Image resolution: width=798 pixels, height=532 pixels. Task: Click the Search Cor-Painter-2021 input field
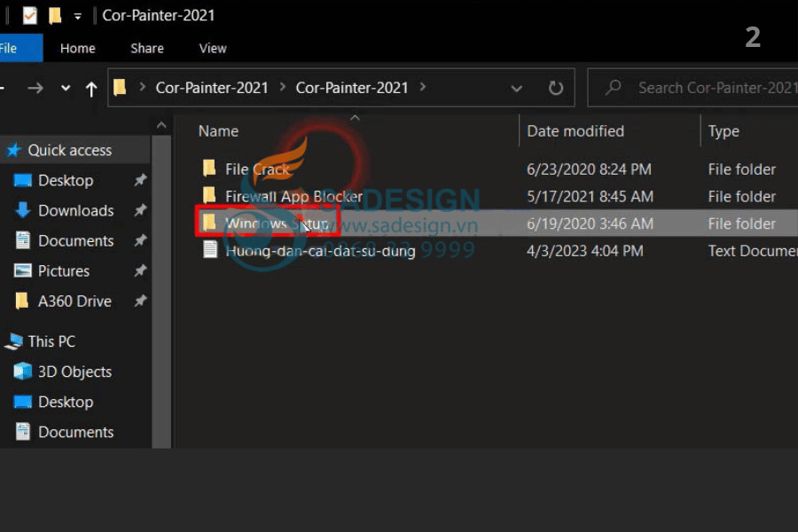[709, 88]
